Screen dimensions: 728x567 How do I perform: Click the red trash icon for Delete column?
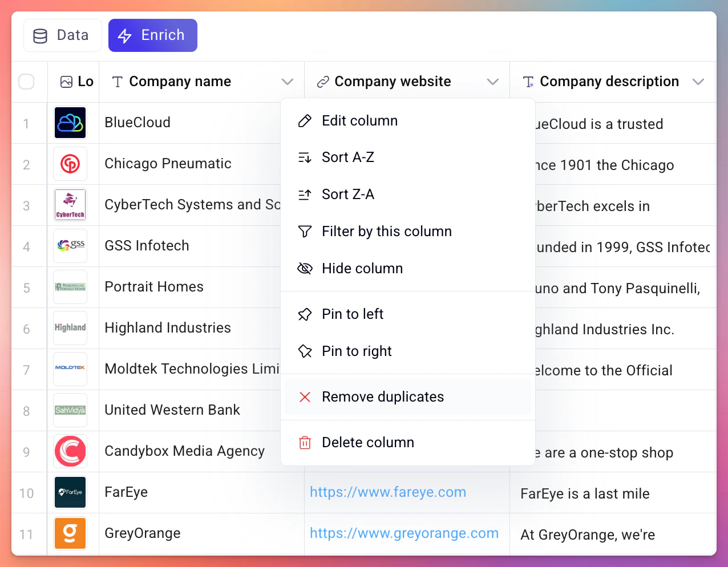coord(305,443)
